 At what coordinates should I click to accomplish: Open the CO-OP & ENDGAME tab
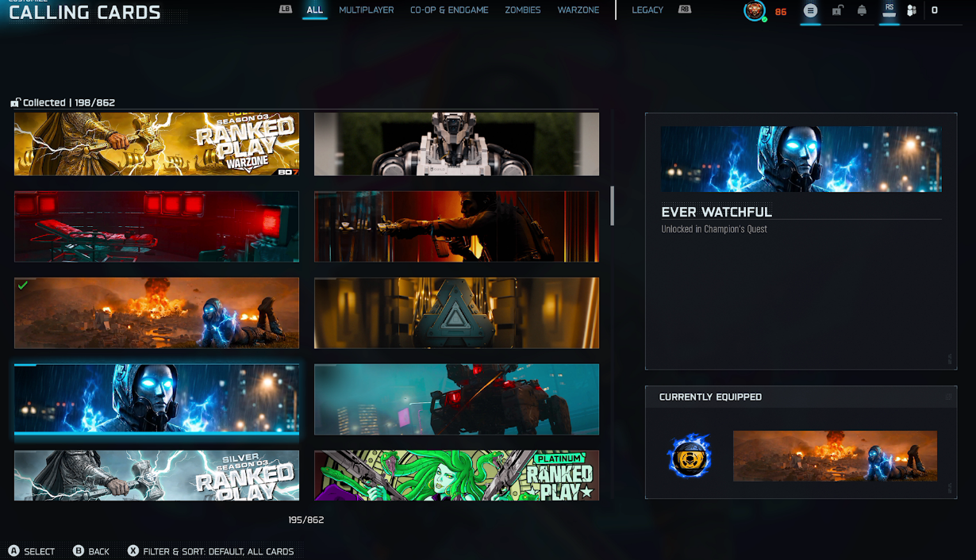(x=449, y=10)
